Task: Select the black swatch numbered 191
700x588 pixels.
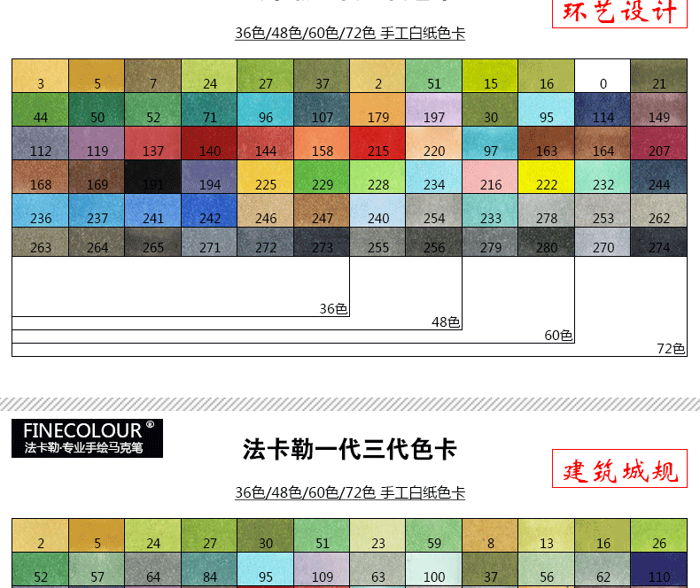Action: [x=153, y=177]
